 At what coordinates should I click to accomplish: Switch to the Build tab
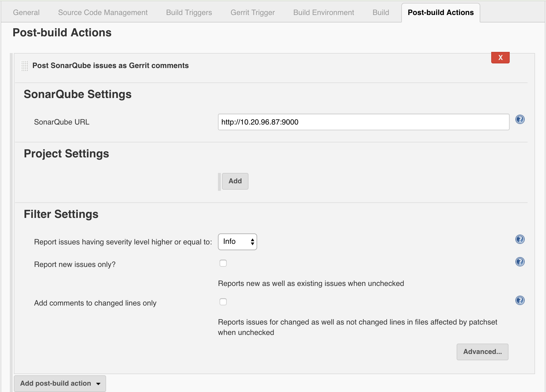point(381,12)
